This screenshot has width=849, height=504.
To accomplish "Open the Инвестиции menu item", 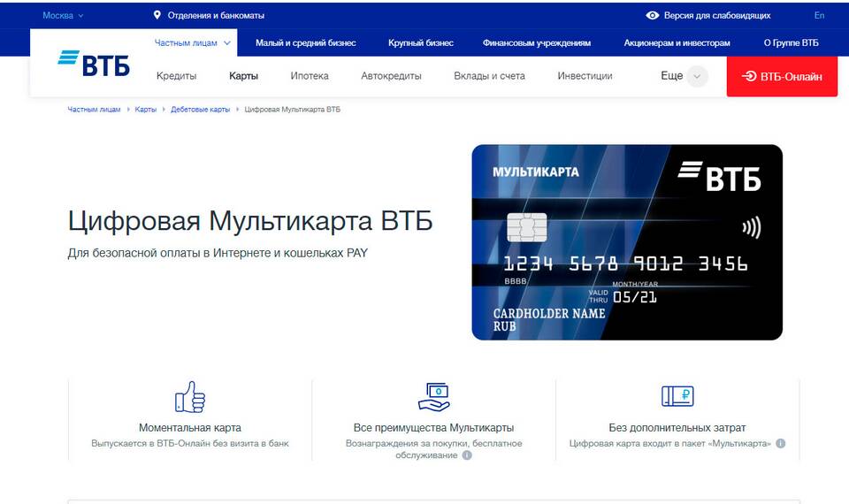I will [585, 76].
